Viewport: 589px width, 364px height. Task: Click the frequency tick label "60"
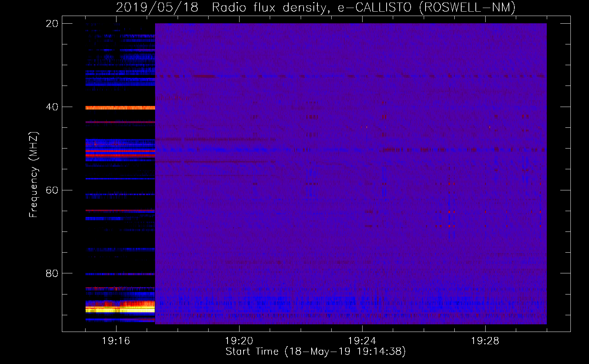(x=52, y=190)
